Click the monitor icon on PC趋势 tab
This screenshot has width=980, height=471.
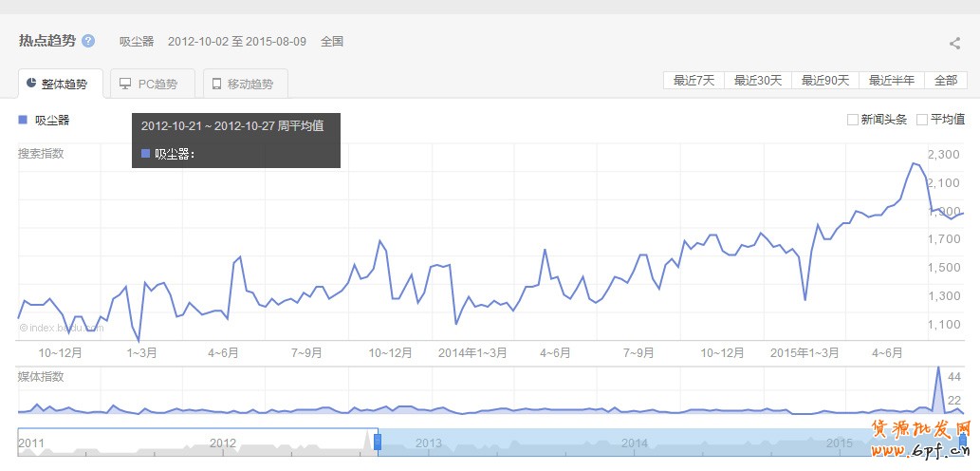(125, 84)
